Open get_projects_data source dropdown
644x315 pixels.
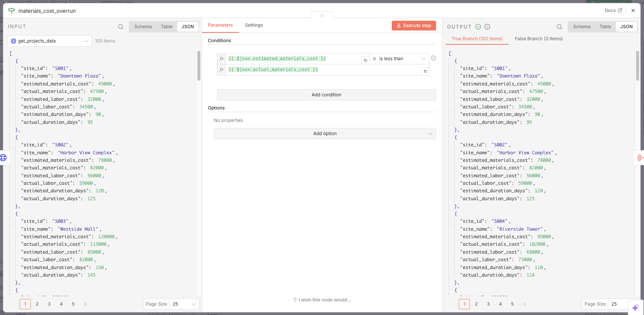click(50, 41)
